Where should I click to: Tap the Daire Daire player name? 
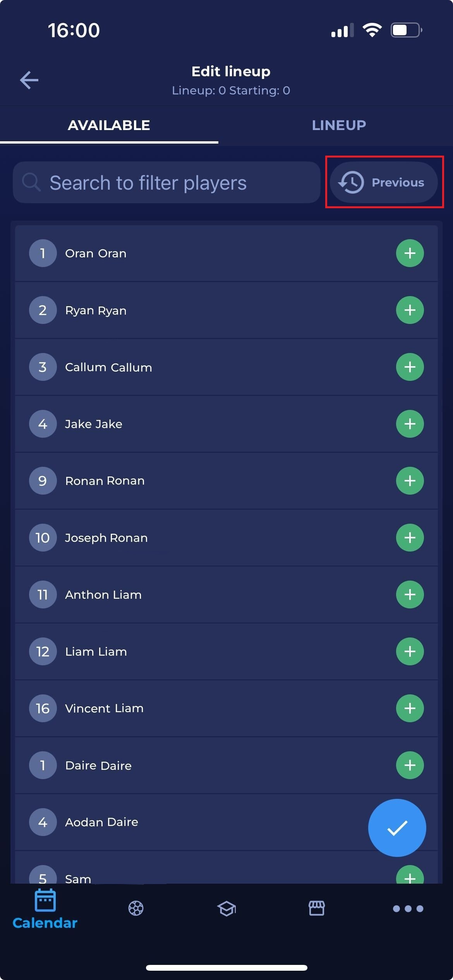coord(98,765)
